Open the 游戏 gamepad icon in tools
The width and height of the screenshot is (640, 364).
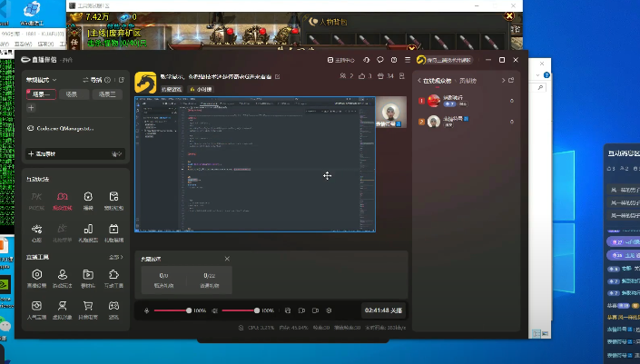113,309
